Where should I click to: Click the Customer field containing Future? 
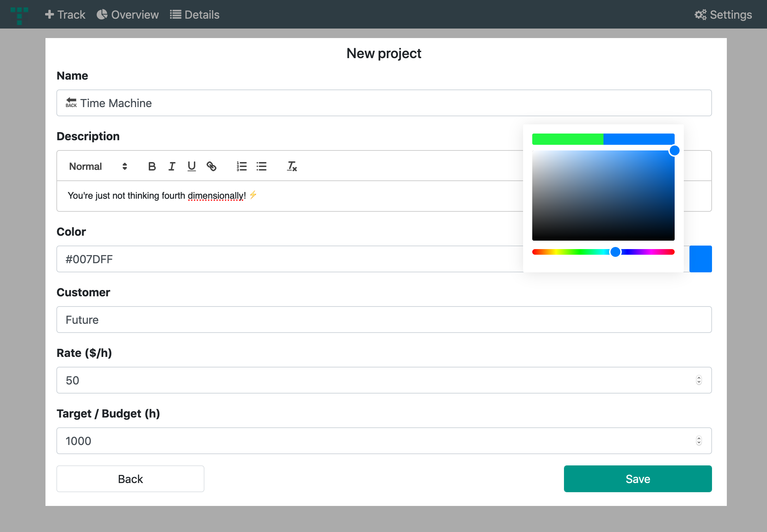click(384, 320)
